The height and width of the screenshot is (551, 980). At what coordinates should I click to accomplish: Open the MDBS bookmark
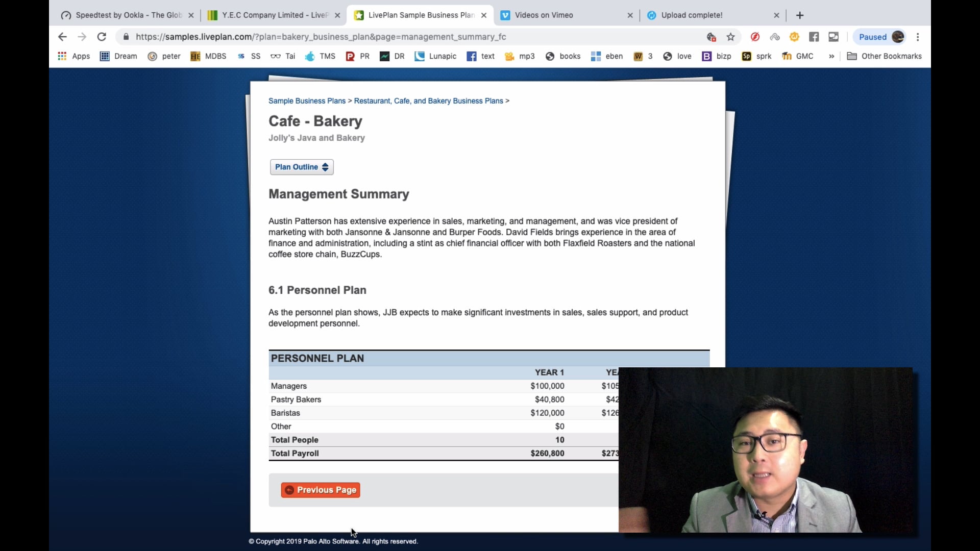coord(208,56)
